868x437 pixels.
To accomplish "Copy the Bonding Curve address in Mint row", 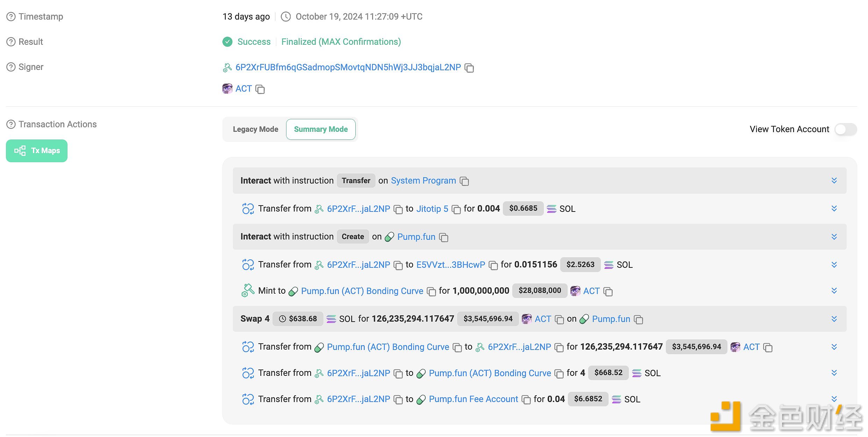I will 431,292.
